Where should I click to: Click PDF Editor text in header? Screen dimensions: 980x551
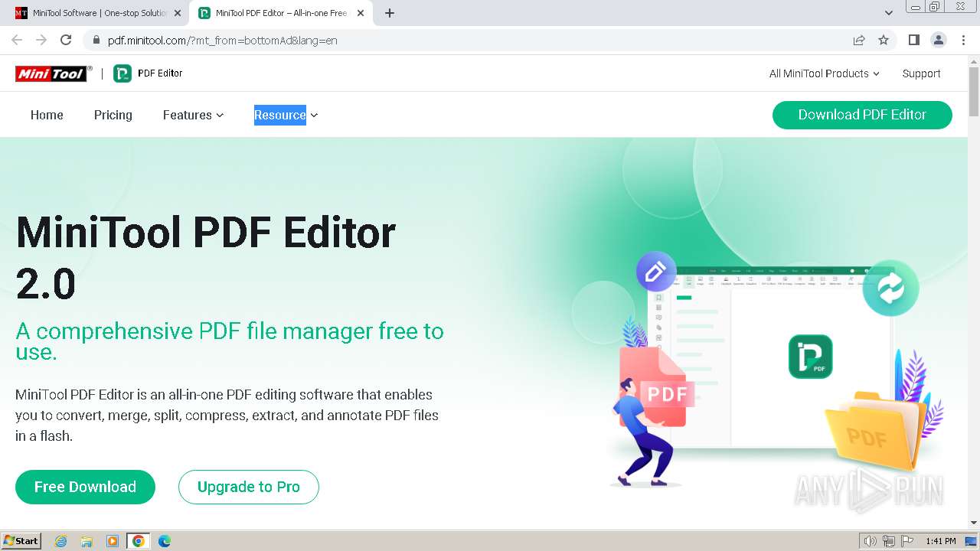click(x=160, y=73)
